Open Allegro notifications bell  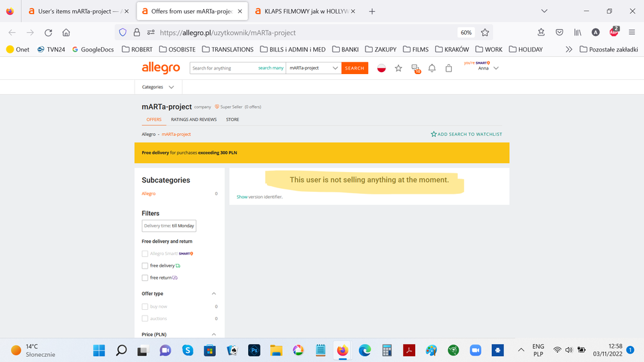pos(432,68)
